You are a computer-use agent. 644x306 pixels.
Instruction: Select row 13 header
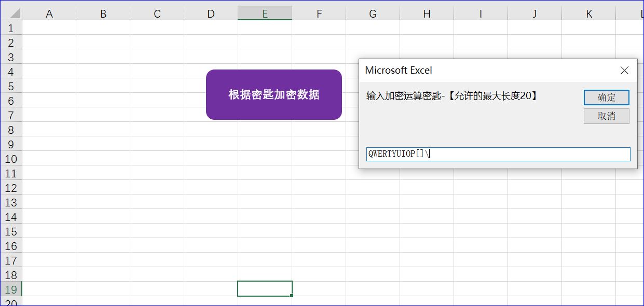[11, 202]
